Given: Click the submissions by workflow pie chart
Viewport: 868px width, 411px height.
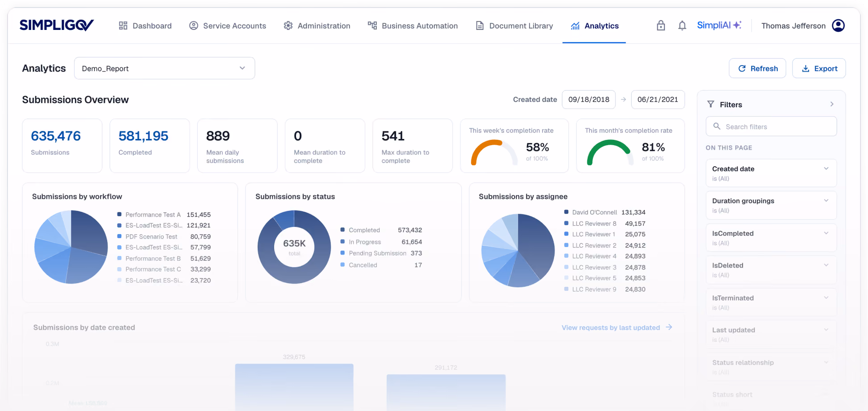Looking at the screenshot, I should tap(71, 247).
